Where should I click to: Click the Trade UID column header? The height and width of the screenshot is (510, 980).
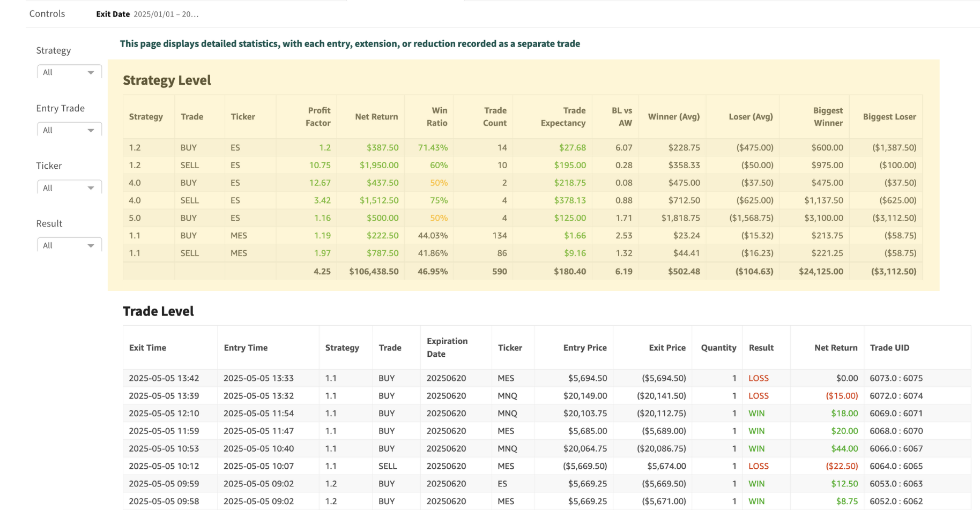tap(889, 348)
